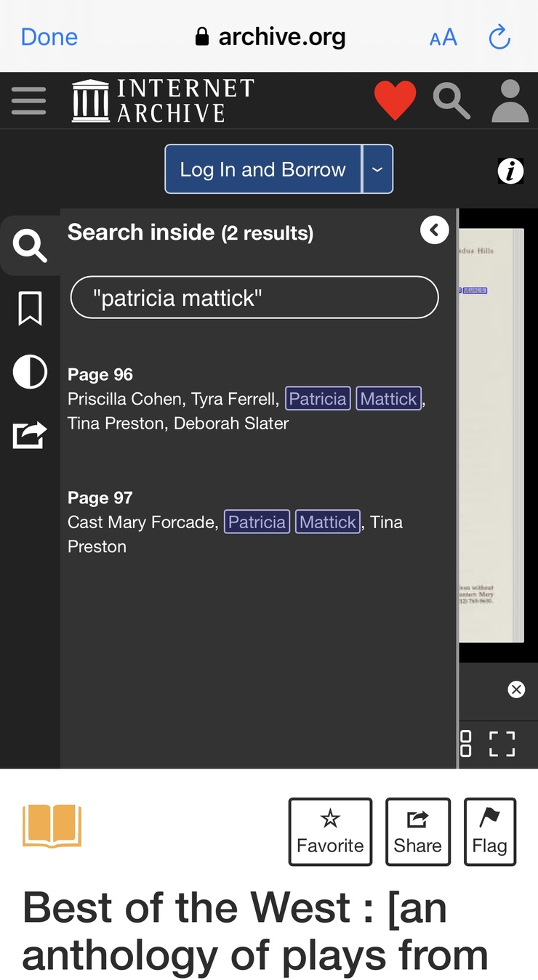The height and width of the screenshot is (980, 538).
Task: Open the bookmarks side panel
Action: 30,309
